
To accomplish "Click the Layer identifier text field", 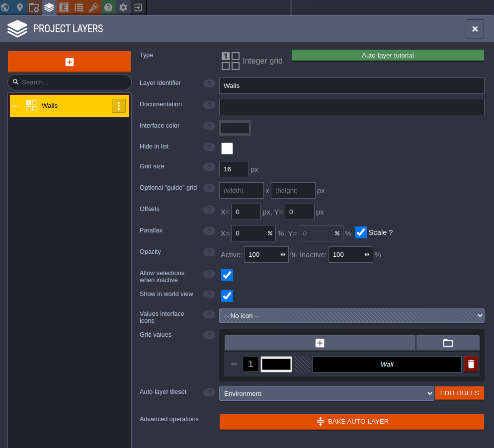I will click(351, 86).
